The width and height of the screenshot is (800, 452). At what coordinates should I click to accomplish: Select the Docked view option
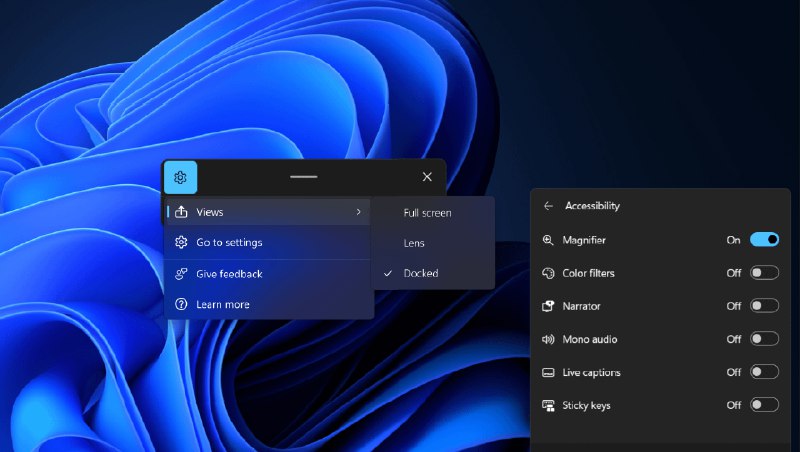[x=434, y=273]
